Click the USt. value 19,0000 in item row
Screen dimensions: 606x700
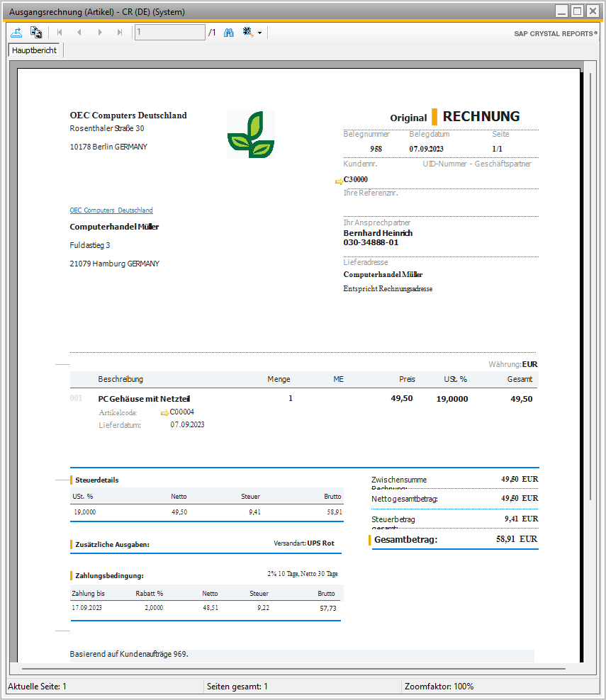(x=452, y=399)
